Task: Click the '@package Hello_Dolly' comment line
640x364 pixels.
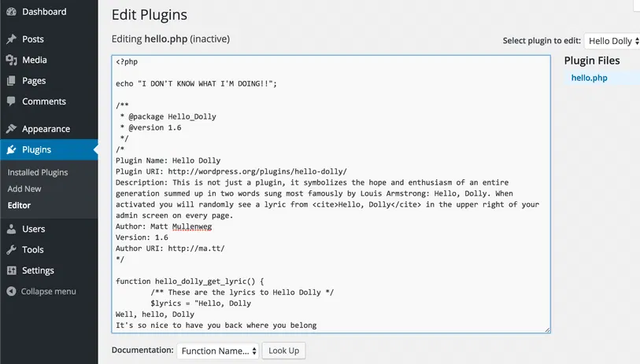Action: [168, 116]
